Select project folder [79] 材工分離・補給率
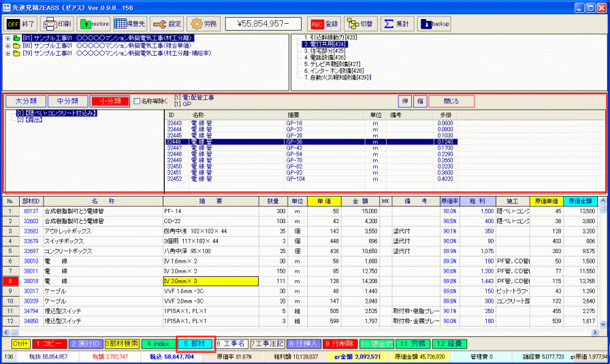 (116, 53)
